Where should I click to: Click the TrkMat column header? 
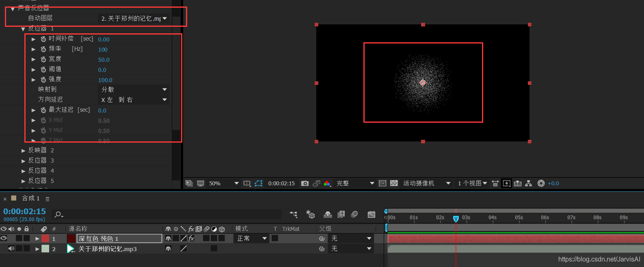tap(291, 229)
